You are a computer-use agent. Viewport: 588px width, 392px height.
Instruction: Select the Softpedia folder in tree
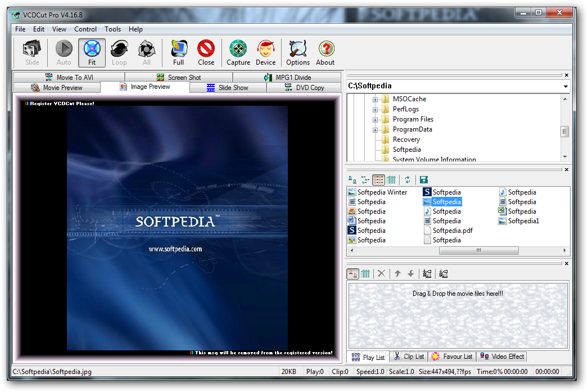click(406, 149)
